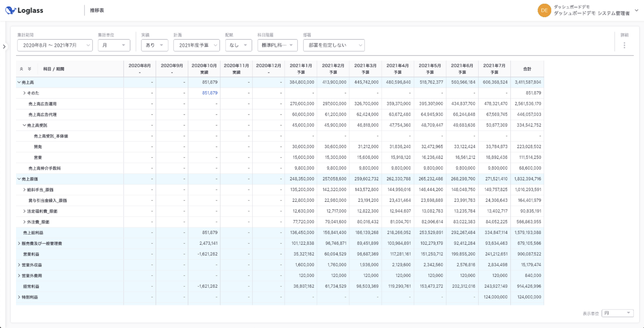This screenshot has width=644, height=328.
Task: Click the DE user avatar
Action: (x=544, y=11)
